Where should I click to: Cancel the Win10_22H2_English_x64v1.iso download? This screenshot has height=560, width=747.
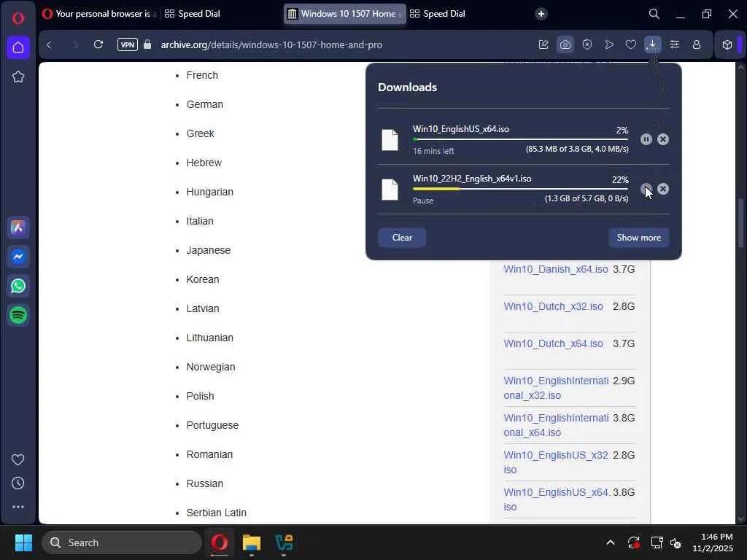point(662,189)
